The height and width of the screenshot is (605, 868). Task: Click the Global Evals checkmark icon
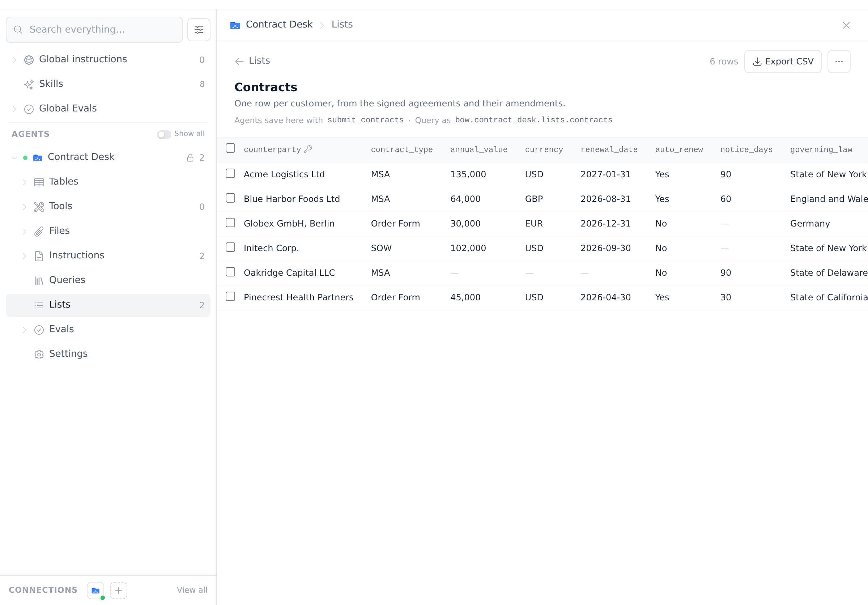tap(29, 109)
